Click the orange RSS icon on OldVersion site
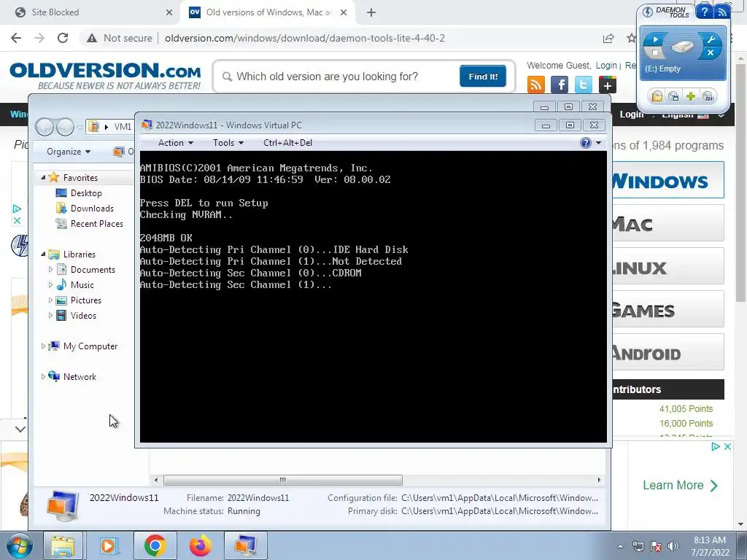 (536, 85)
